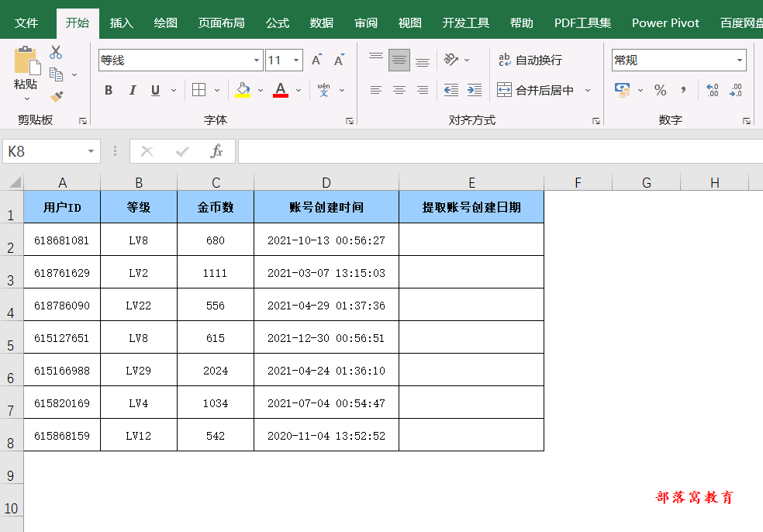Image resolution: width=763 pixels, height=532 pixels.
Task: Select cell containing LV29
Action: click(x=139, y=370)
